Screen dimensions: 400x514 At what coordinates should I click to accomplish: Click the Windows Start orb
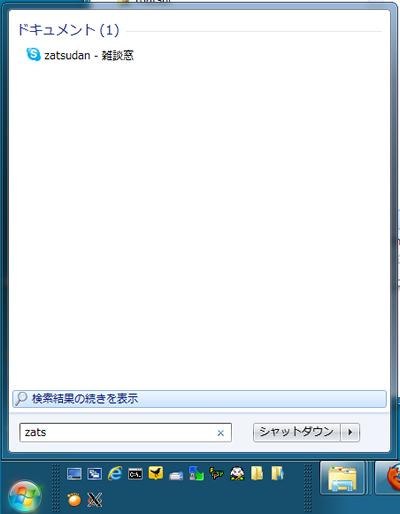tap(25, 496)
